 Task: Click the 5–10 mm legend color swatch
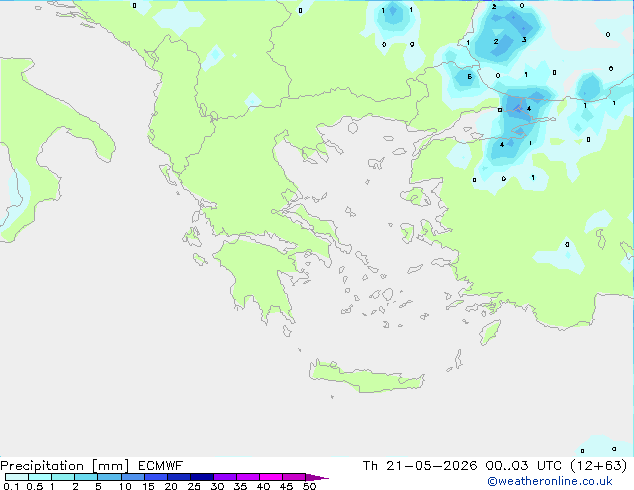click(x=110, y=477)
